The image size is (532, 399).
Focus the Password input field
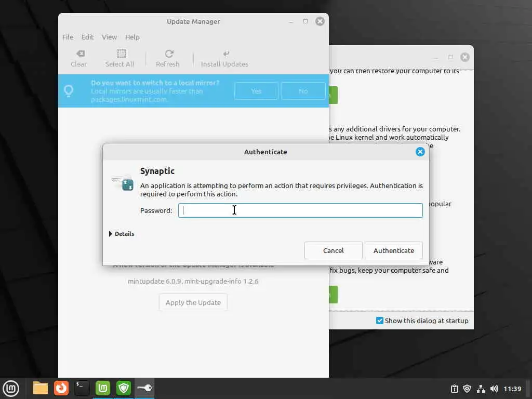(x=300, y=210)
